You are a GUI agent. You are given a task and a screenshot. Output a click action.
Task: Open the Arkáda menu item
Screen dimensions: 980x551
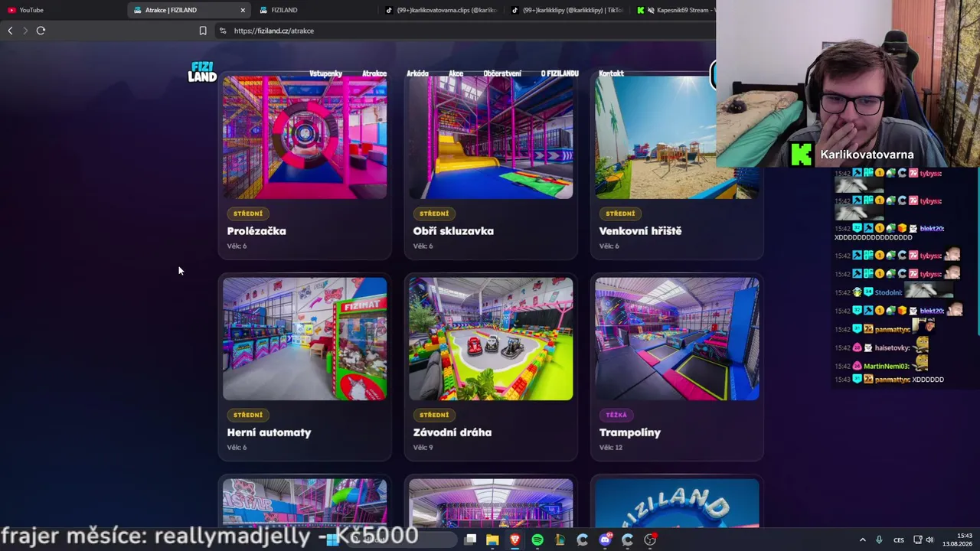click(x=417, y=73)
